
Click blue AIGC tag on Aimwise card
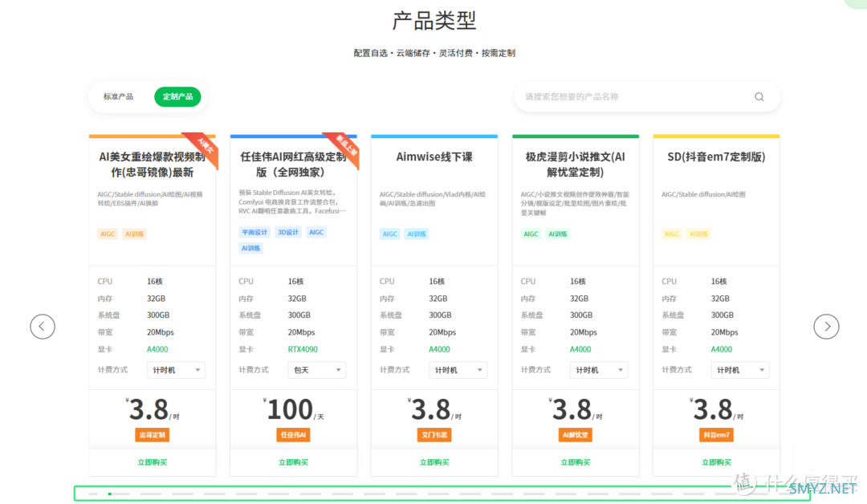390,234
